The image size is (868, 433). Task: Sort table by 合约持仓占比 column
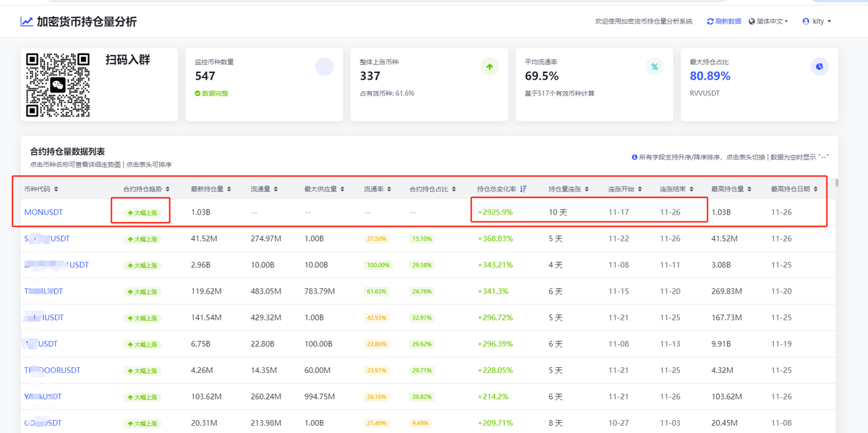(433, 189)
